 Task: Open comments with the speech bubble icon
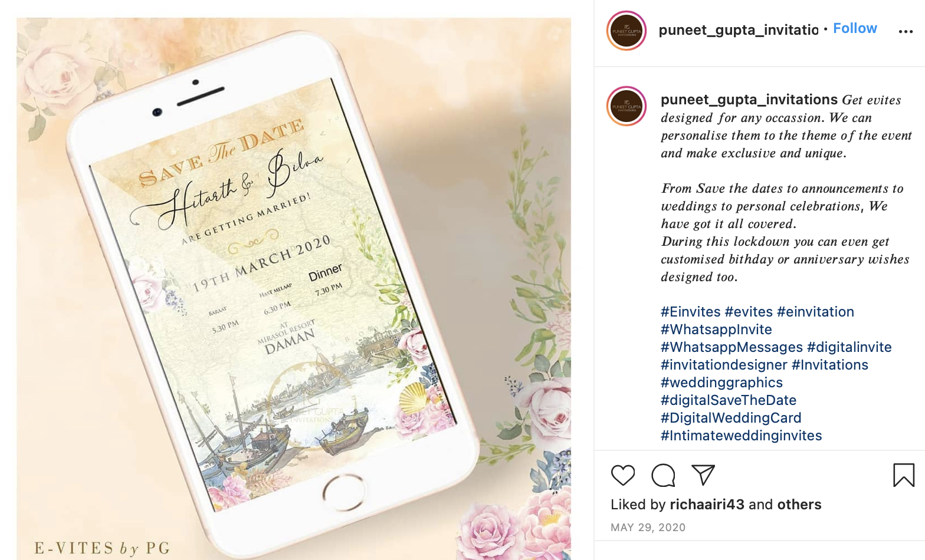(x=663, y=475)
